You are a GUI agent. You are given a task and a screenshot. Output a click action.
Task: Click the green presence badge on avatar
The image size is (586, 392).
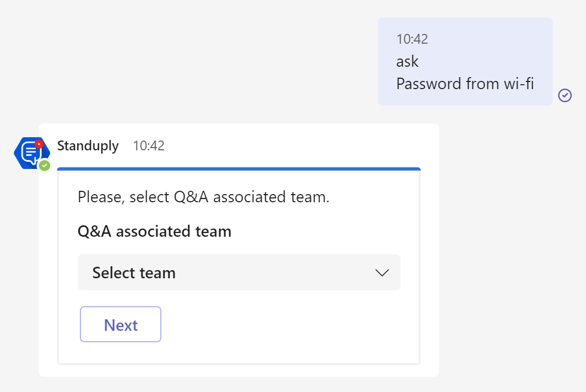(45, 165)
